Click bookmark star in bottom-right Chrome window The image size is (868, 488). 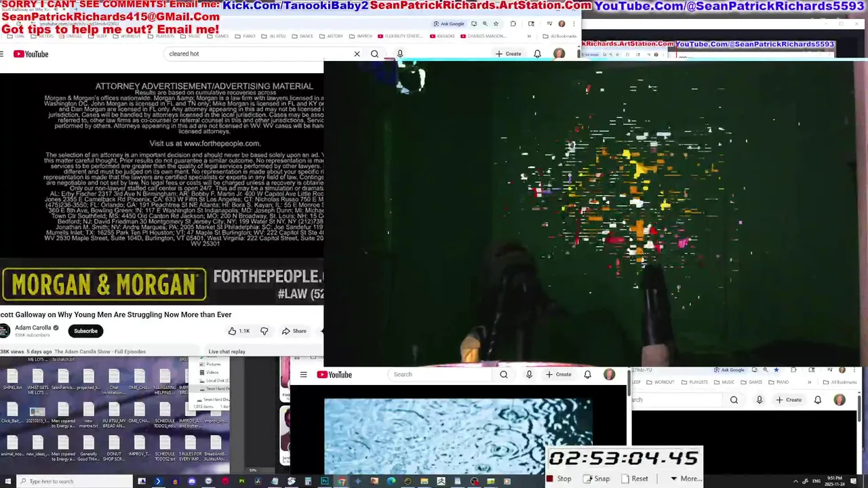(x=776, y=370)
